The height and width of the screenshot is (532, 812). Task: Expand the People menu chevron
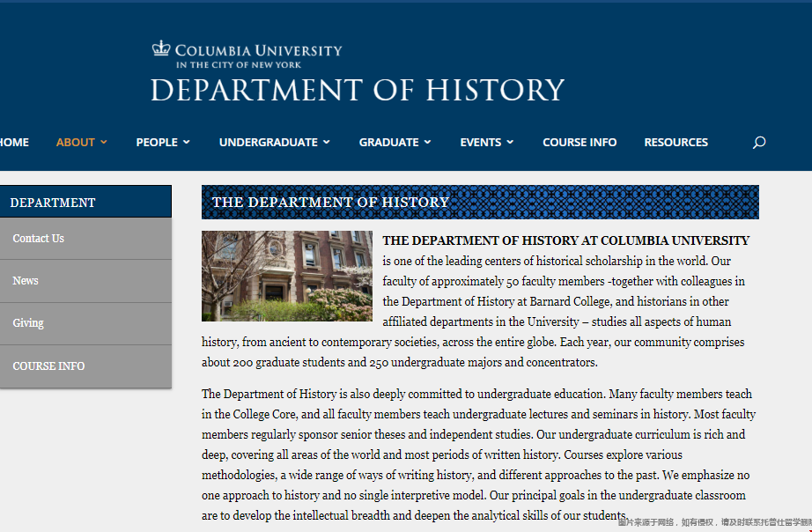[187, 142]
